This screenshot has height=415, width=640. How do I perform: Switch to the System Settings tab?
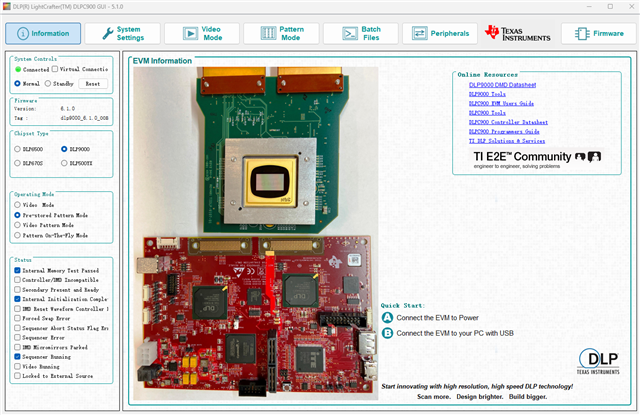(x=122, y=33)
